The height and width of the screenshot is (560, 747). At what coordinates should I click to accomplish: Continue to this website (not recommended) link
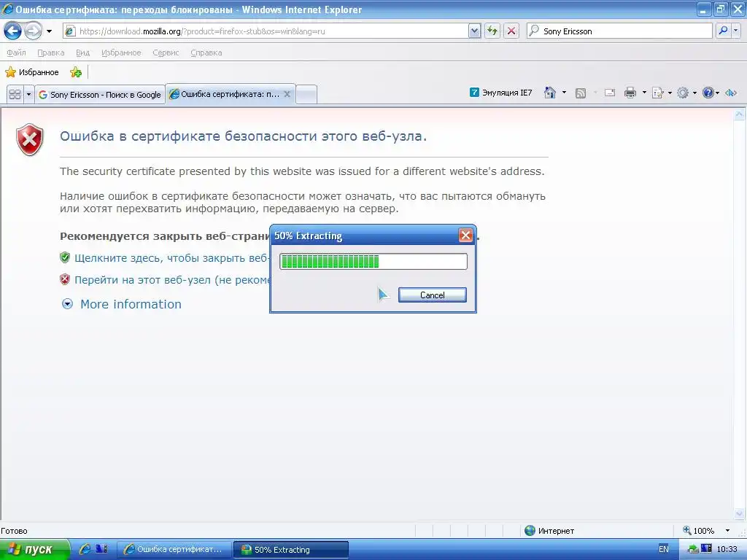(x=172, y=280)
